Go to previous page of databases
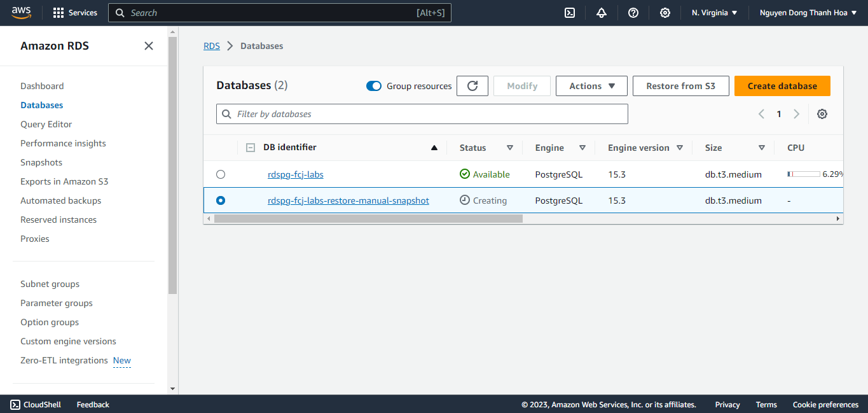 coord(761,114)
